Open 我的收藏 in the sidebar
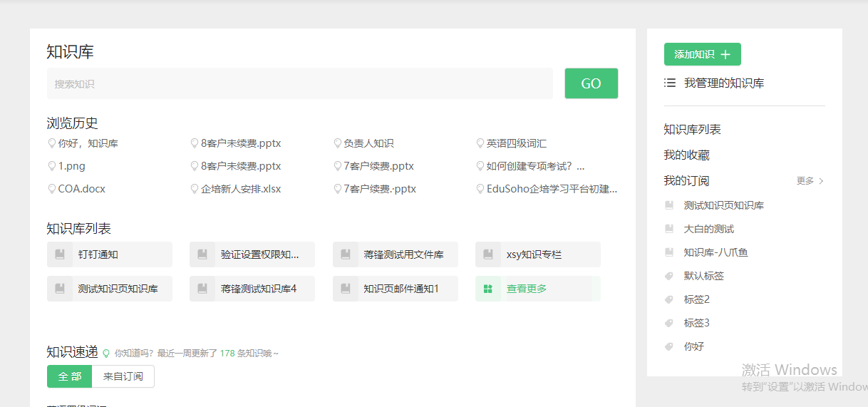This screenshot has height=407, width=868. tap(686, 155)
